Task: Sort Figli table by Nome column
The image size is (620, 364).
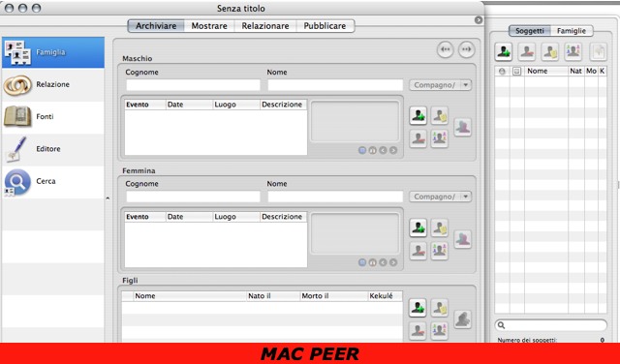Action: point(190,296)
